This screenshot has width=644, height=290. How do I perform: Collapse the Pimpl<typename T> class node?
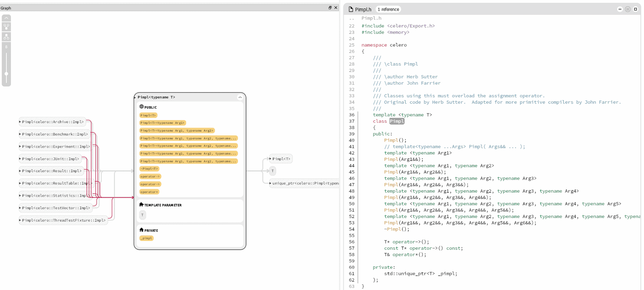[x=240, y=97]
